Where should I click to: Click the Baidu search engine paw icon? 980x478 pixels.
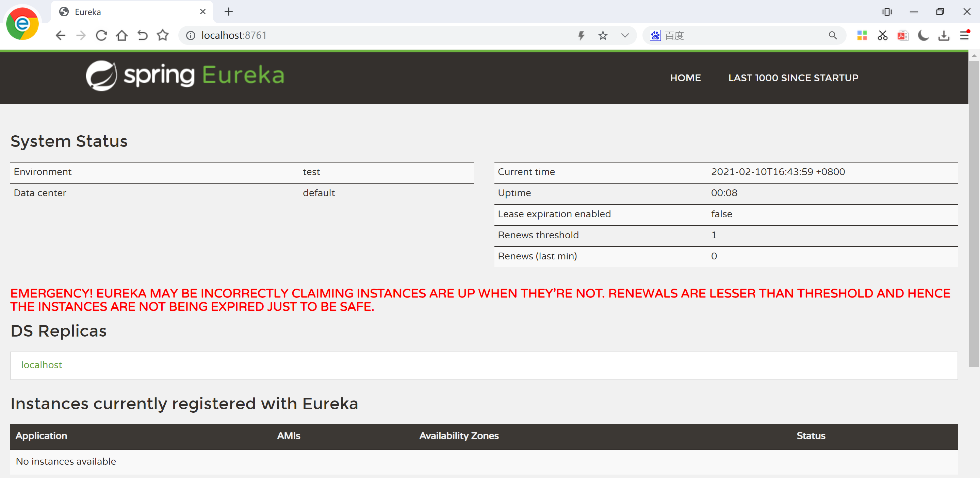point(655,35)
